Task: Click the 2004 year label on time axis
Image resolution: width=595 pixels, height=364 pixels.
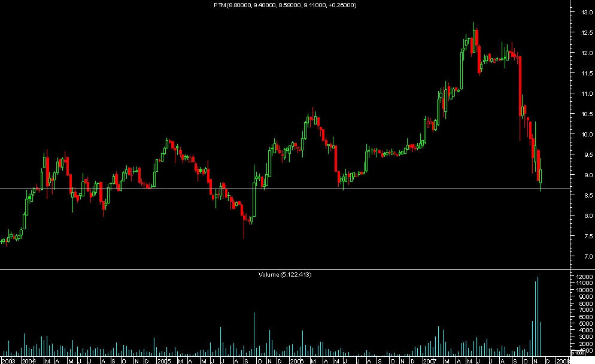Action: coord(29,361)
